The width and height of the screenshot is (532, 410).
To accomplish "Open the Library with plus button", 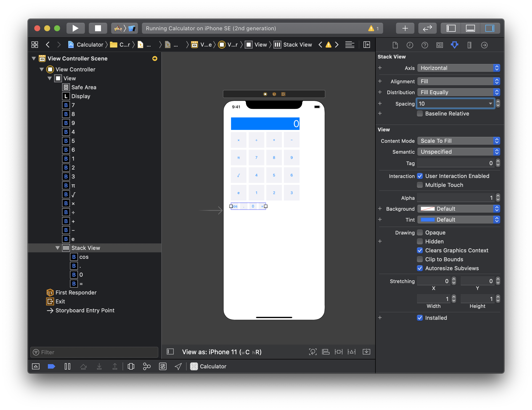I will pos(405,28).
